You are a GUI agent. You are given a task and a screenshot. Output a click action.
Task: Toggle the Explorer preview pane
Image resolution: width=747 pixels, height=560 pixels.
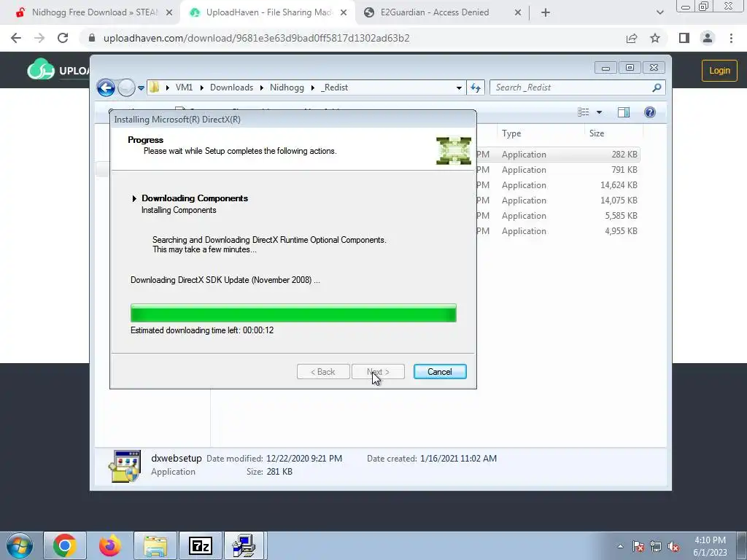(624, 112)
